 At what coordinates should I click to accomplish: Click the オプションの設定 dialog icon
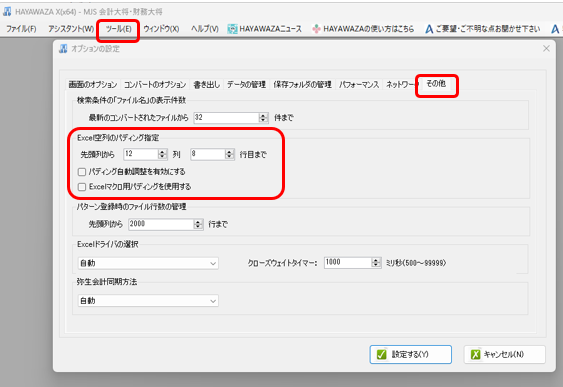click(x=63, y=48)
